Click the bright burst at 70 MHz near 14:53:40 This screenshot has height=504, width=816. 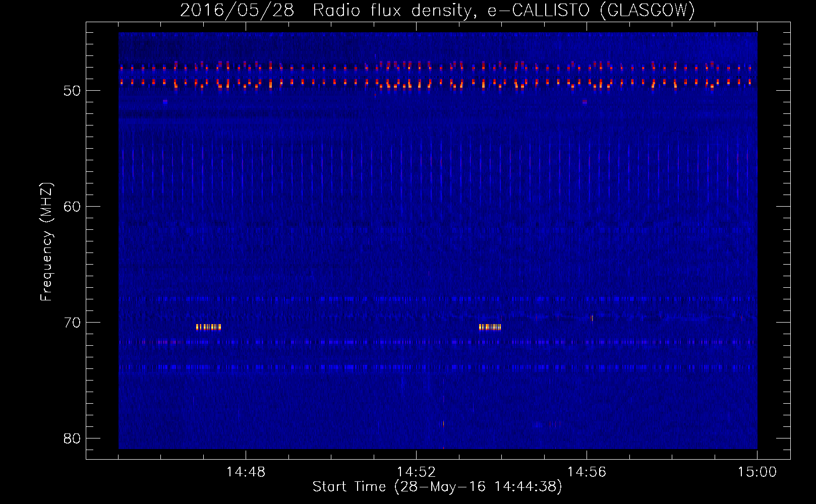pos(490,327)
